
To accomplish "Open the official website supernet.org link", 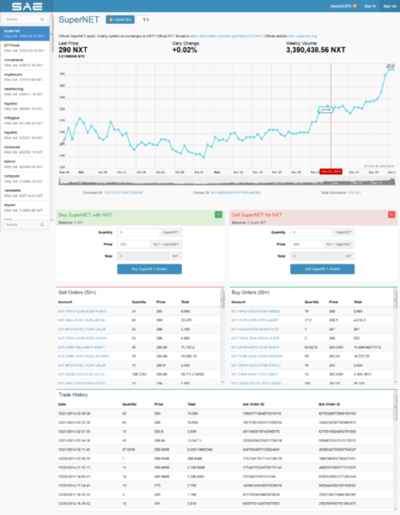I will pos(302,36).
